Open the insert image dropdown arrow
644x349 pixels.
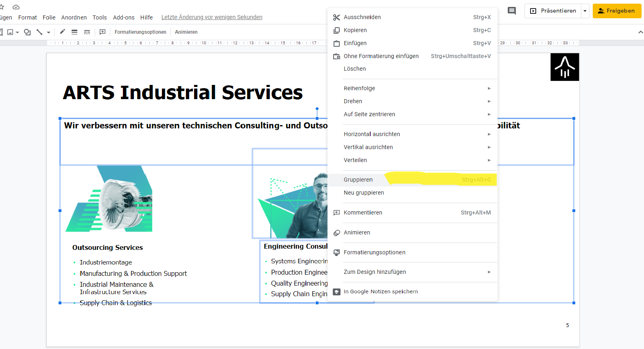(17, 32)
